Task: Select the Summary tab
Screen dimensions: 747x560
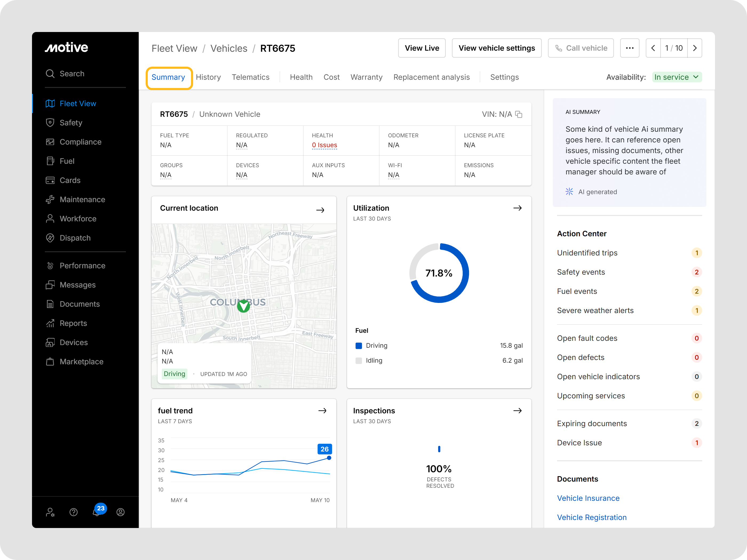Action: [168, 77]
